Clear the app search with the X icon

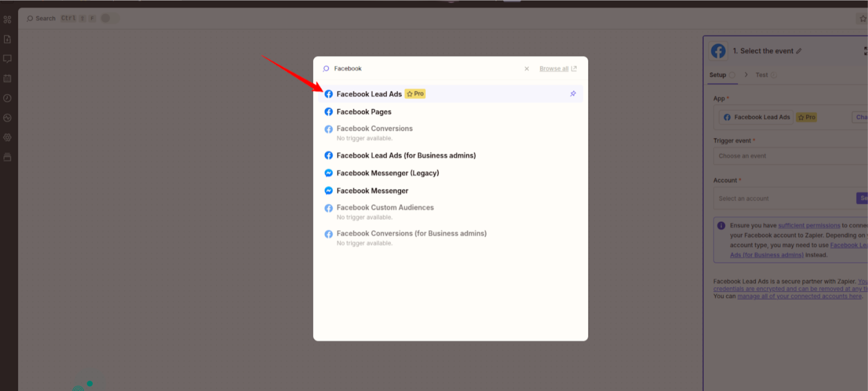click(x=527, y=69)
